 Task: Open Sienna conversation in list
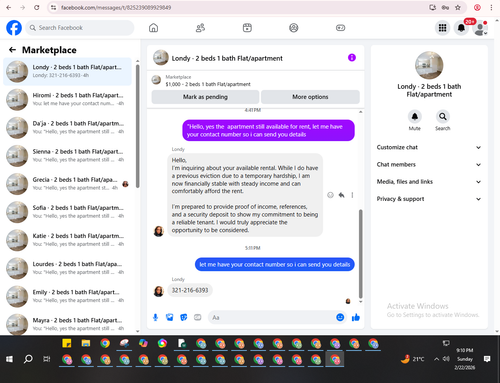point(68,156)
